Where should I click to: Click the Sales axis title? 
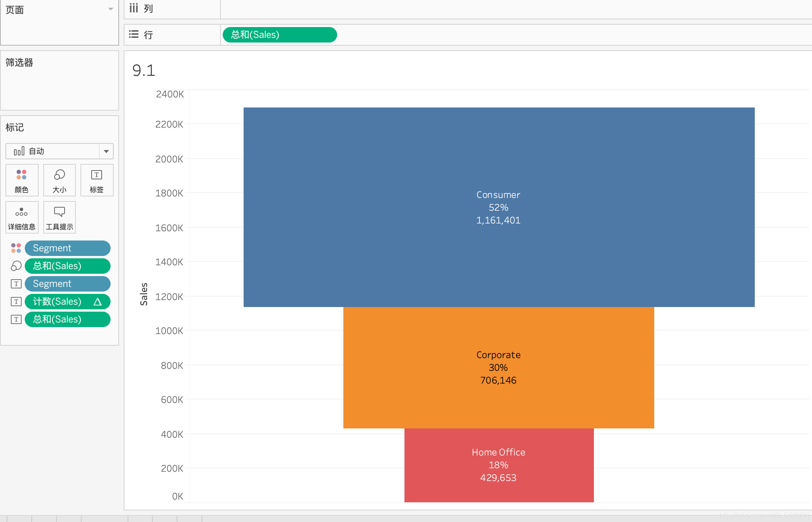144,294
